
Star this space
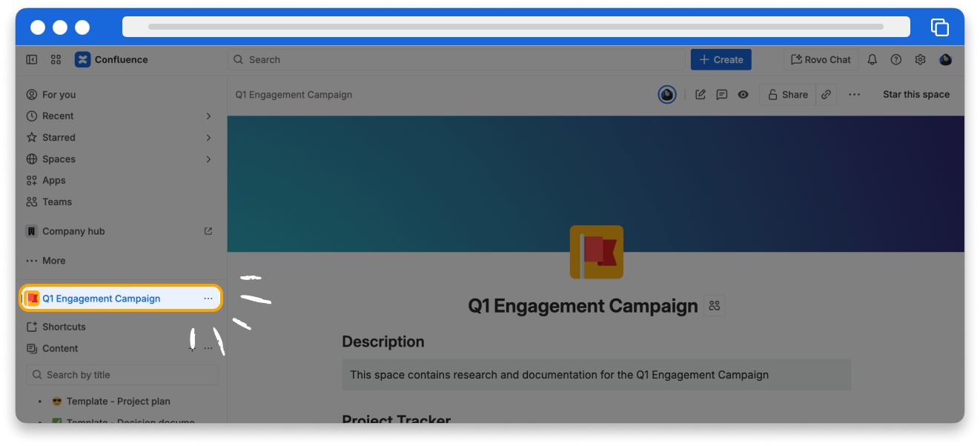point(916,95)
